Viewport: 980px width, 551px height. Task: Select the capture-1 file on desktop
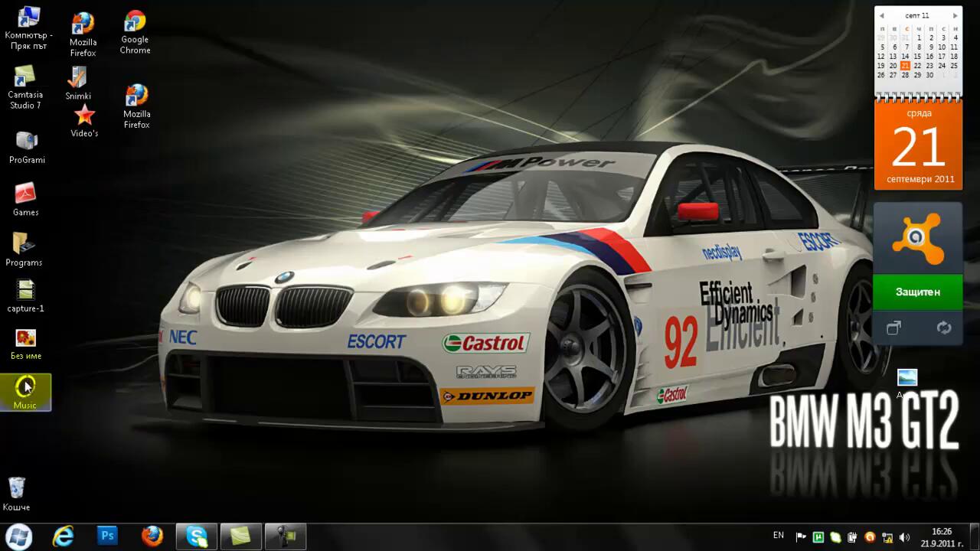coord(25,291)
